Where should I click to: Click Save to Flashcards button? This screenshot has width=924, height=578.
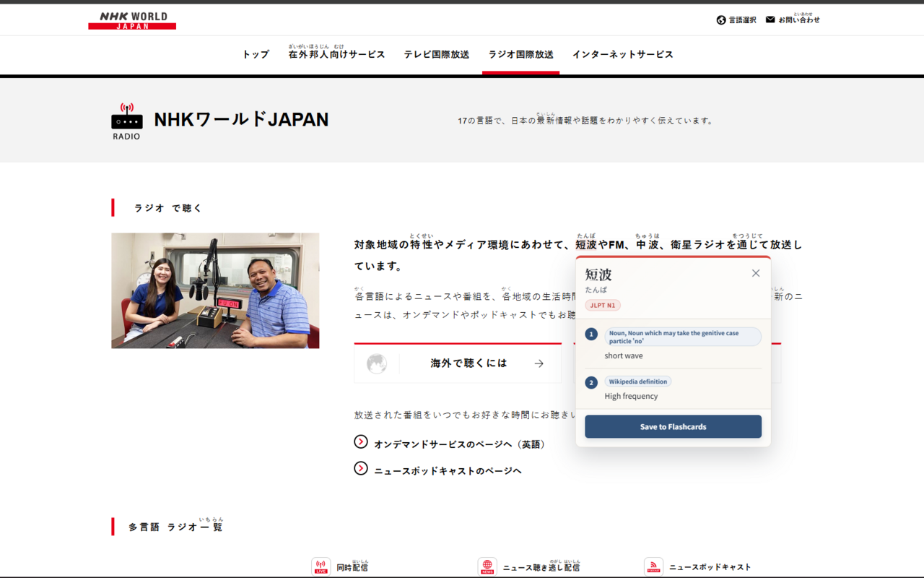(673, 426)
